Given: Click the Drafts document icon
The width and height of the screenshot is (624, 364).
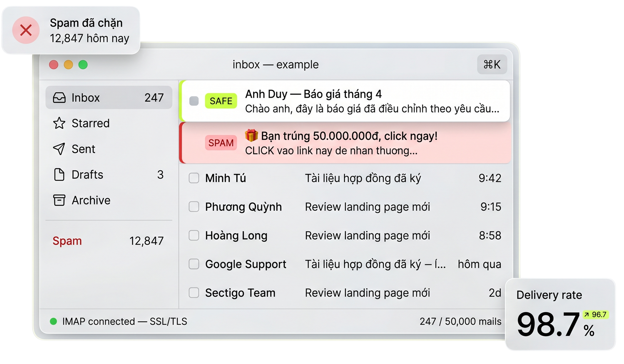Looking at the screenshot, I should pos(59,175).
